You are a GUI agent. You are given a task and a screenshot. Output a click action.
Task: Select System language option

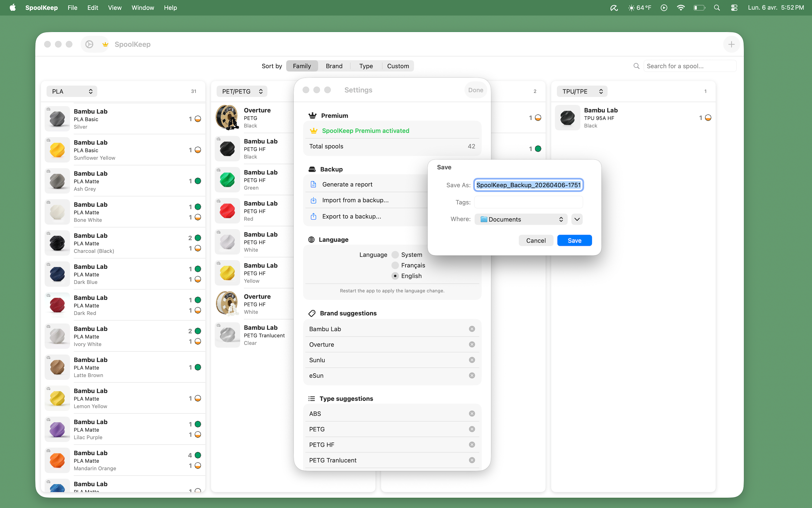click(395, 255)
